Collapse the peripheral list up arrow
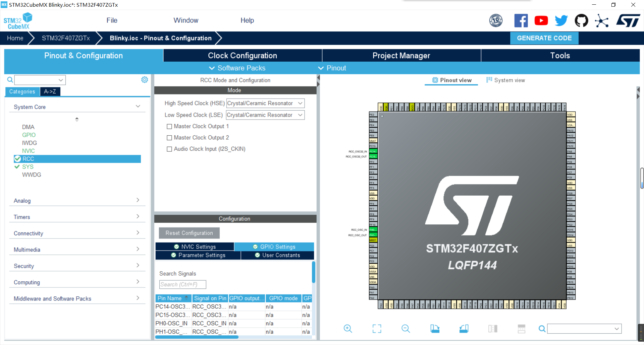Image resolution: width=644 pixels, height=345 pixels. [x=77, y=119]
